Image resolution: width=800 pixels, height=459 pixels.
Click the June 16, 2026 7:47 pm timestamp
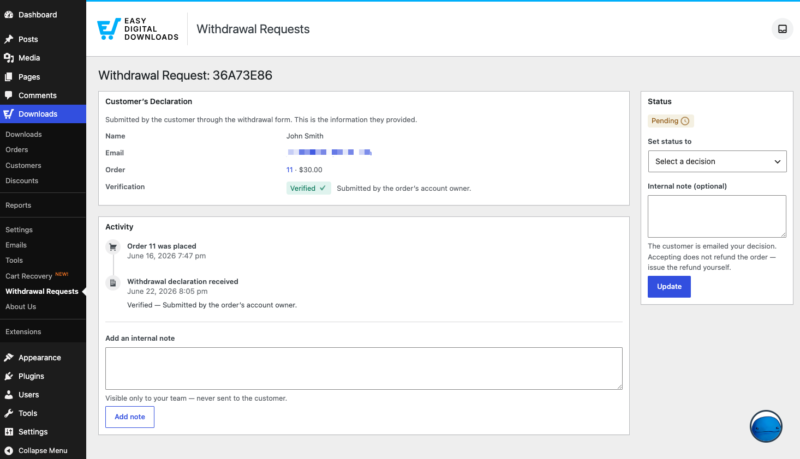pyautogui.click(x=166, y=256)
